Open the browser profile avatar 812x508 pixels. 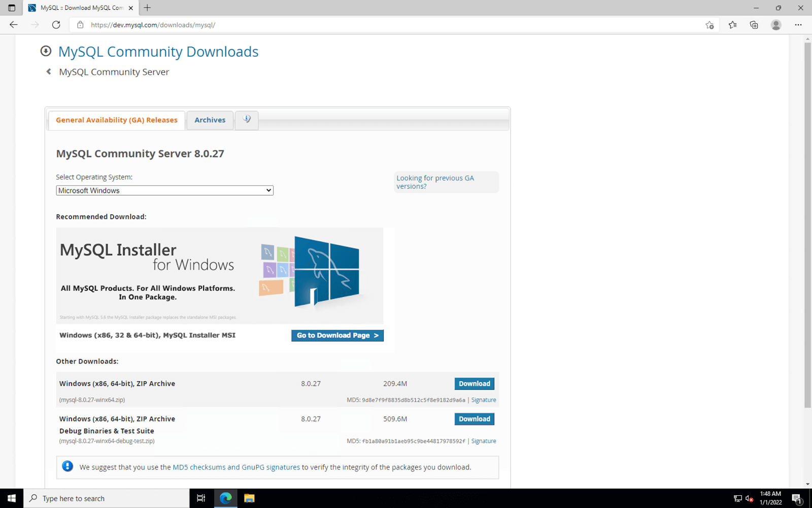click(x=775, y=24)
